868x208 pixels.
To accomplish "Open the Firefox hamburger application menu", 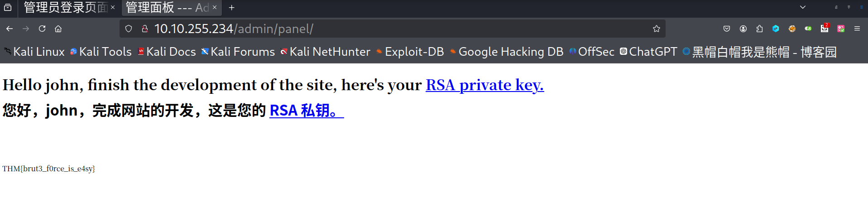I will (x=857, y=29).
